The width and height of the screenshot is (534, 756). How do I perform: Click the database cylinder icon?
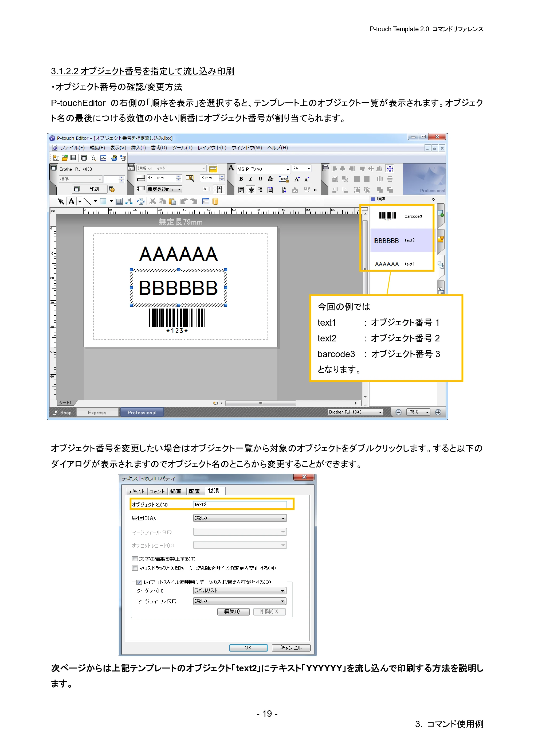coord(215,201)
